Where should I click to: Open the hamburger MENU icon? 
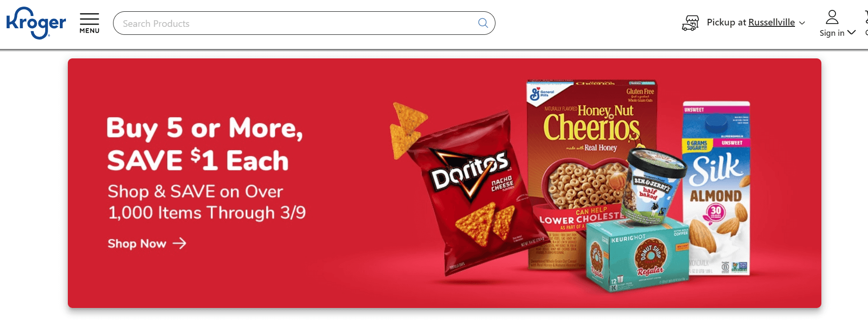click(89, 19)
